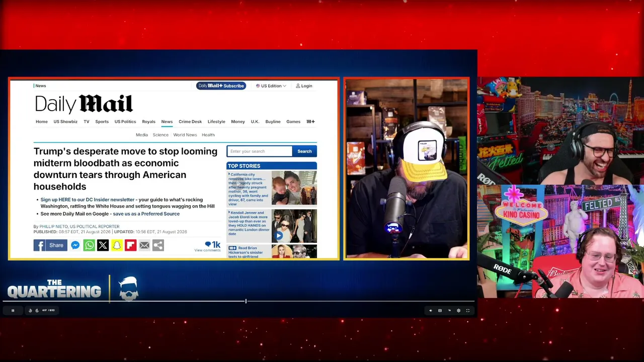Image resolution: width=644 pixels, height=362 pixels.
Task: Open the Login link
Action: pos(304,86)
